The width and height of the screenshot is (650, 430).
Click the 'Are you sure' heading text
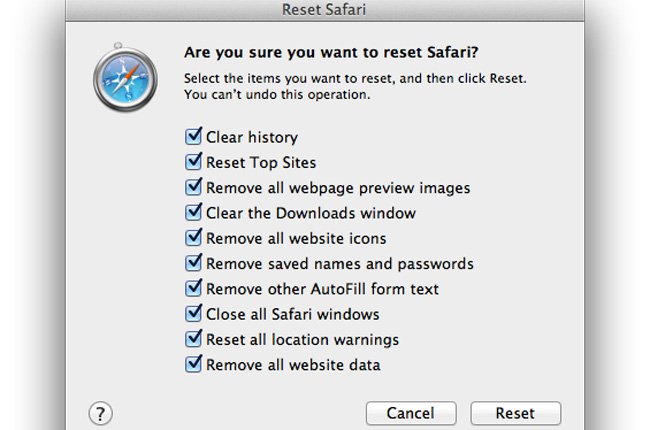(325, 53)
